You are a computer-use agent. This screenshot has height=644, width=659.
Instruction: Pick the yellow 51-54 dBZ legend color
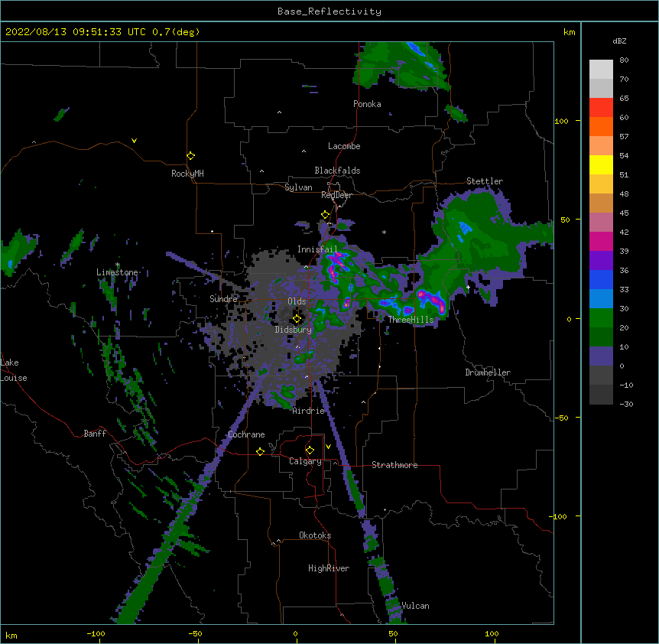tap(601, 164)
